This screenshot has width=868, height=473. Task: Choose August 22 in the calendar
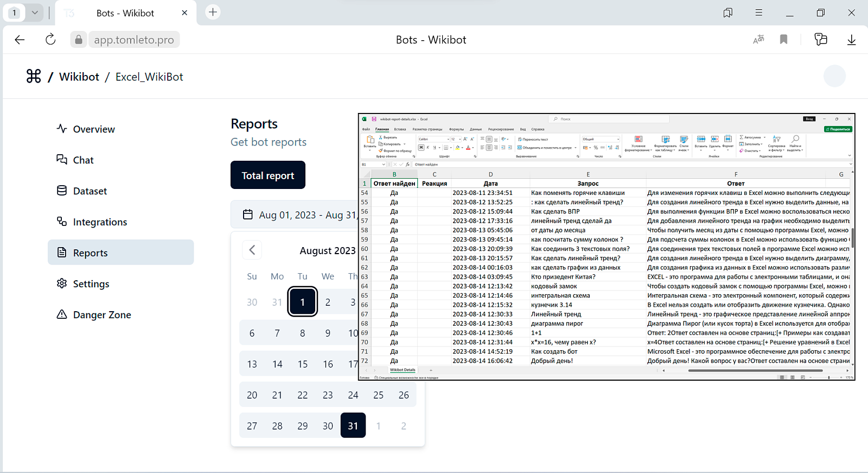303,395
